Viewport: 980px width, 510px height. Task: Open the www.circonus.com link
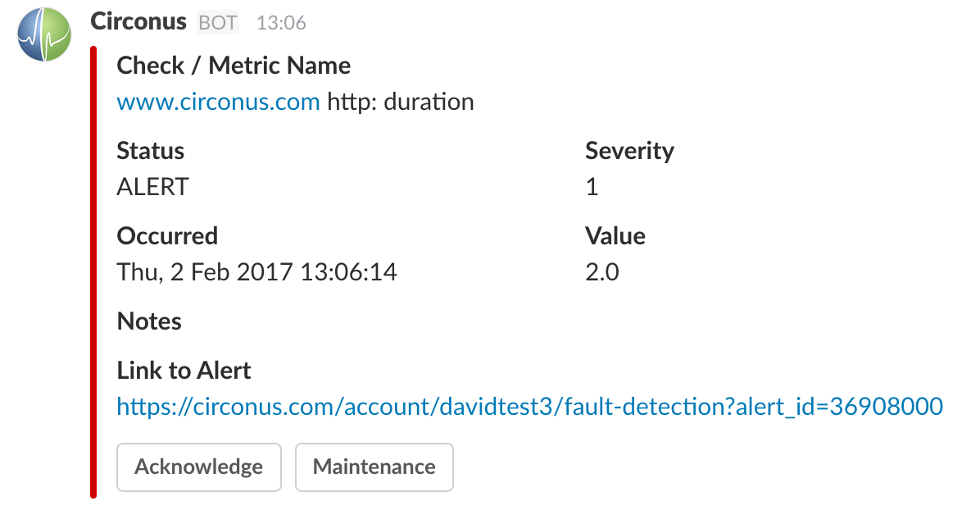[x=218, y=102]
